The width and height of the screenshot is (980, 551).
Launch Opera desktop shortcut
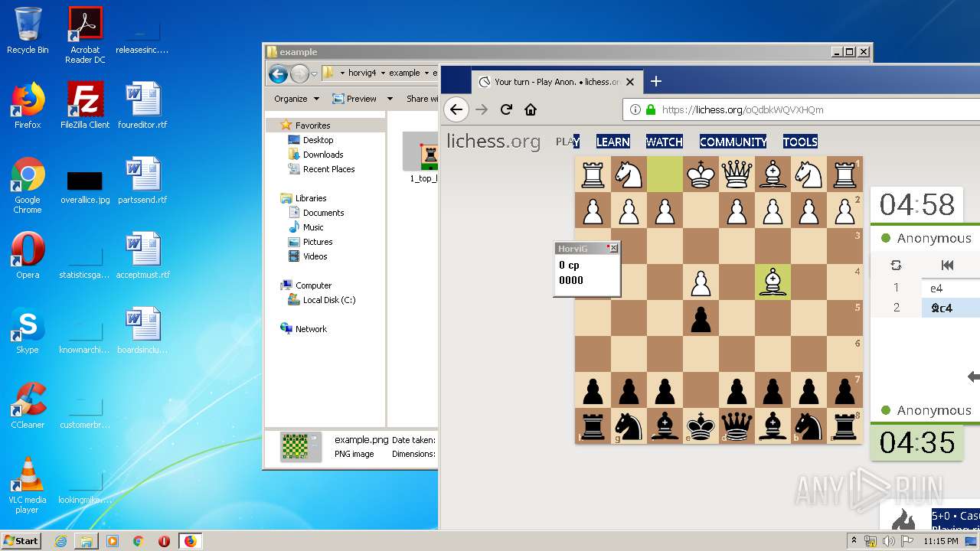(28, 256)
